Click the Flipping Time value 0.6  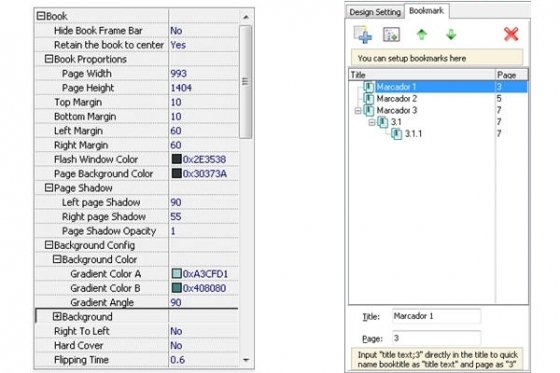[x=178, y=360]
